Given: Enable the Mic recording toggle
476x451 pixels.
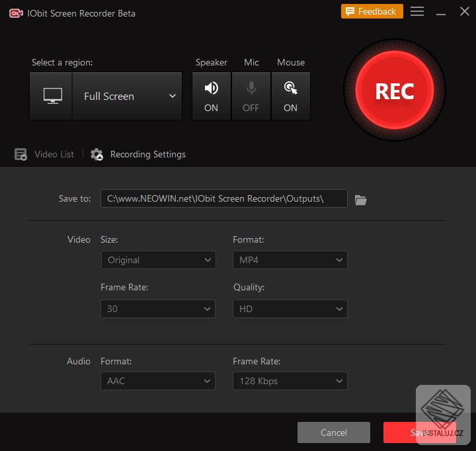Looking at the screenshot, I should (x=251, y=96).
